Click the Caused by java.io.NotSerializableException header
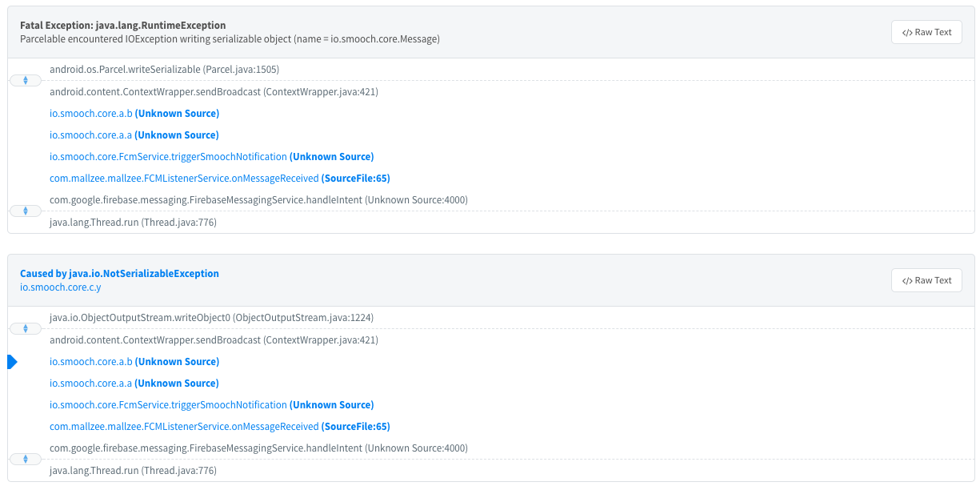The height and width of the screenshot is (490, 980). click(x=119, y=273)
